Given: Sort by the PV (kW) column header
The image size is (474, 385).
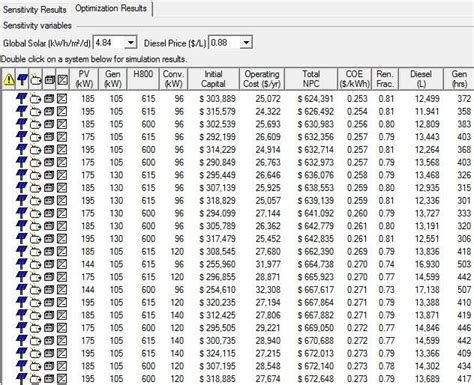Looking at the screenshot, I should [x=84, y=79].
